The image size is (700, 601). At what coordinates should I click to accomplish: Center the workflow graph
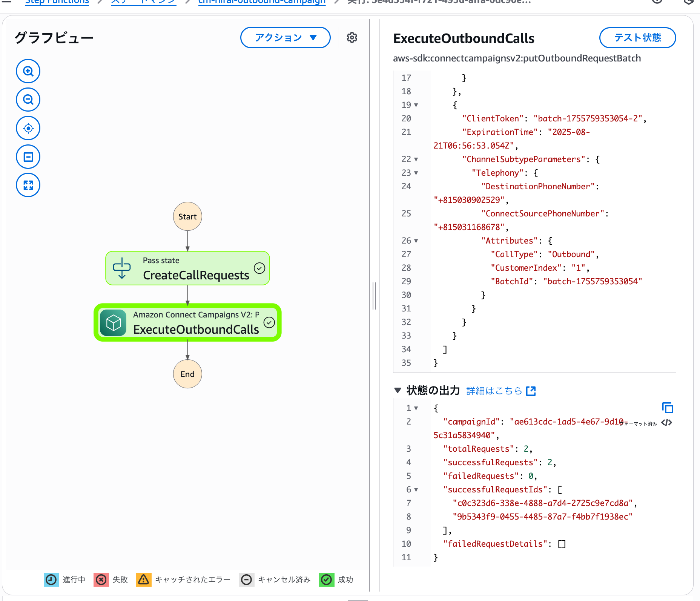(28, 128)
